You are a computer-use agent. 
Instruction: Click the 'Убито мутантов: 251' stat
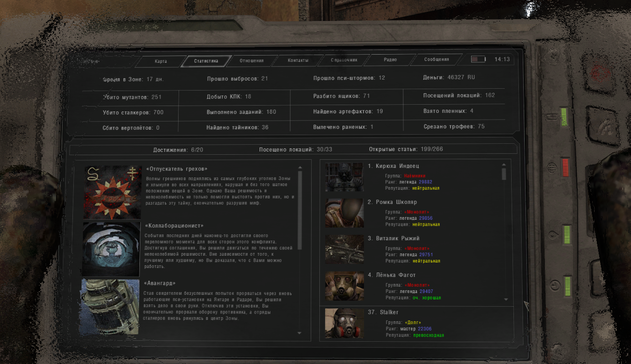132,97
